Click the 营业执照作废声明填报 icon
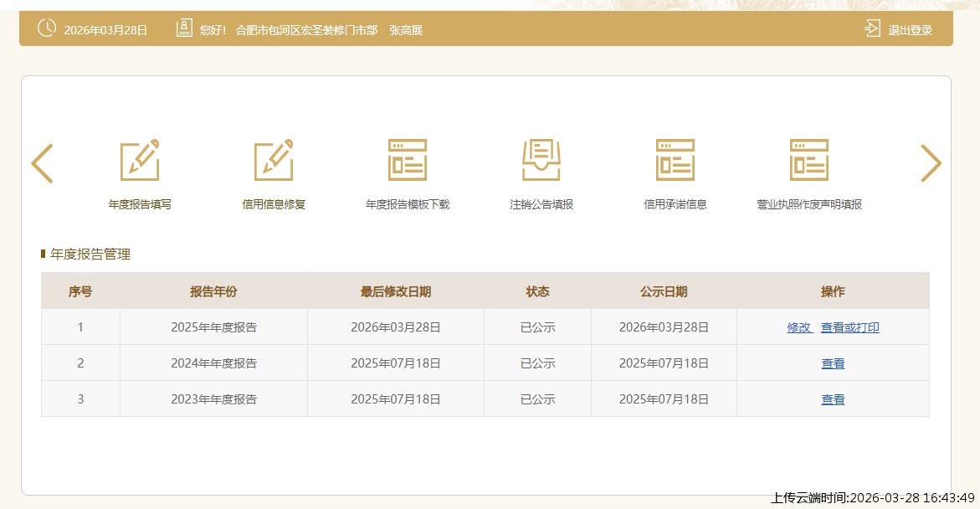The height and width of the screenshot is (509, 980). pos(809,161)
